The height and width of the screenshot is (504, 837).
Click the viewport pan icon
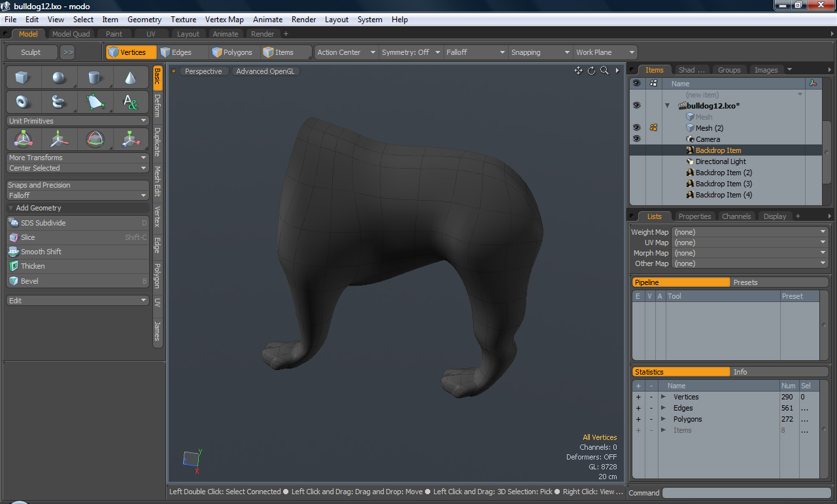pos(579,71)
